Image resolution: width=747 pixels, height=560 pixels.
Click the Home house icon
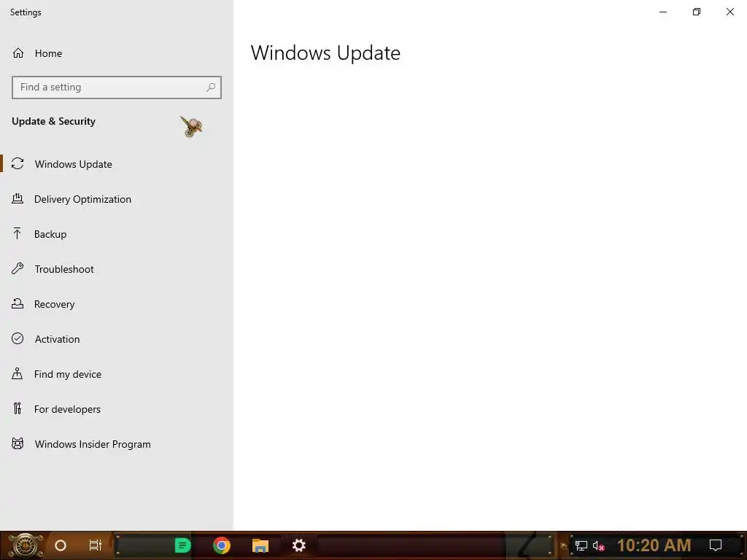pos(18,52)
